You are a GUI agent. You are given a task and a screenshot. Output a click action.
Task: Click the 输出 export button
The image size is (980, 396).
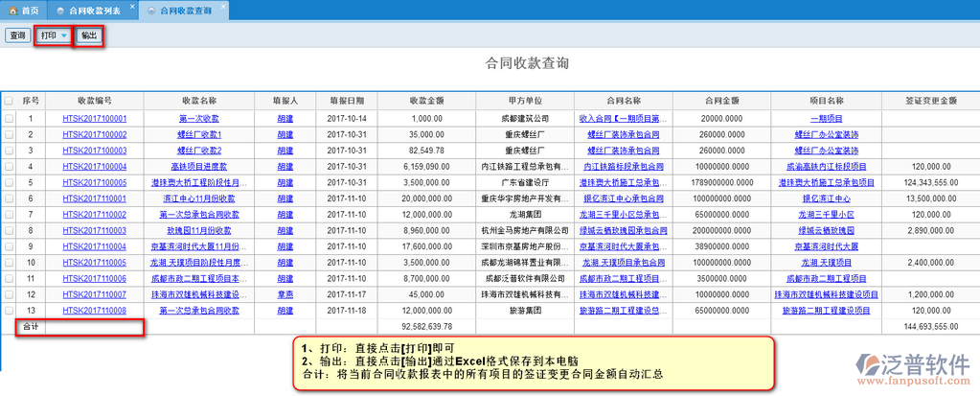coord(88,35)
